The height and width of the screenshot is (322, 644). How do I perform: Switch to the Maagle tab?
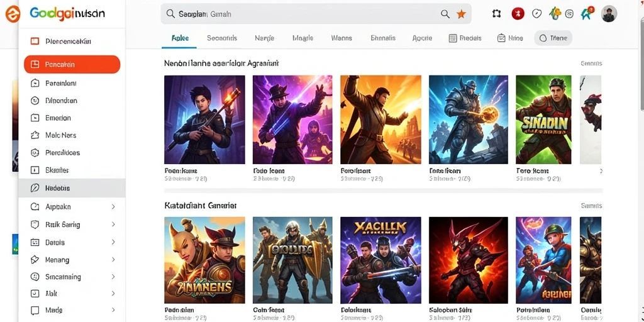[303, 38]
